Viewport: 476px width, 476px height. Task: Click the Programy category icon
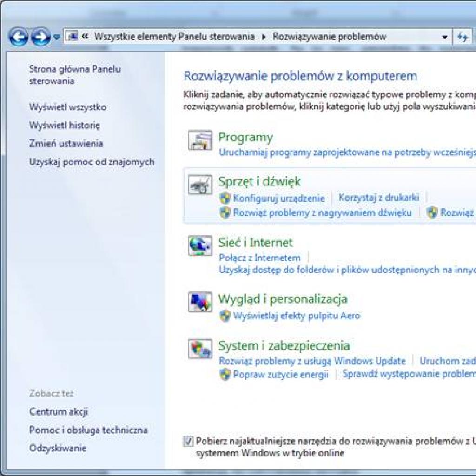click(200, 140)
